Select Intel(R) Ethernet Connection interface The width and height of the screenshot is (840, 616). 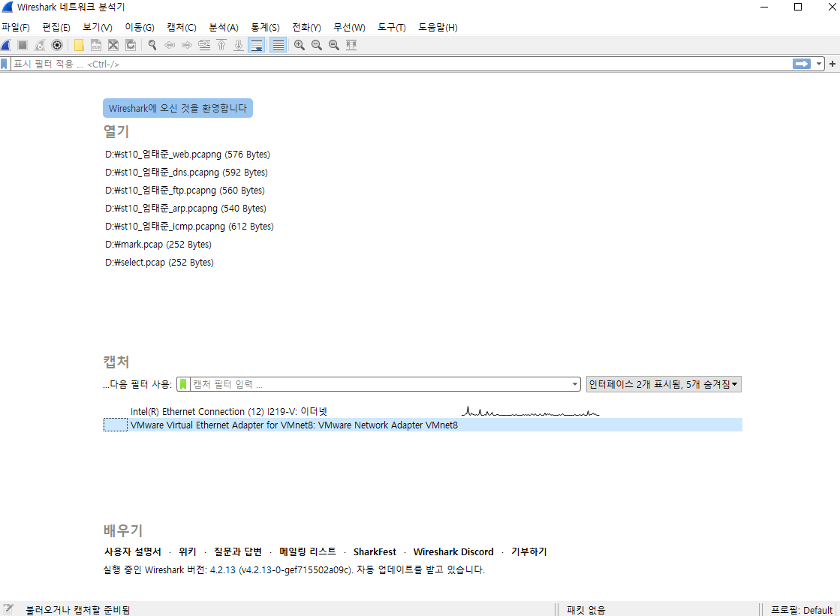click(423, 411)
